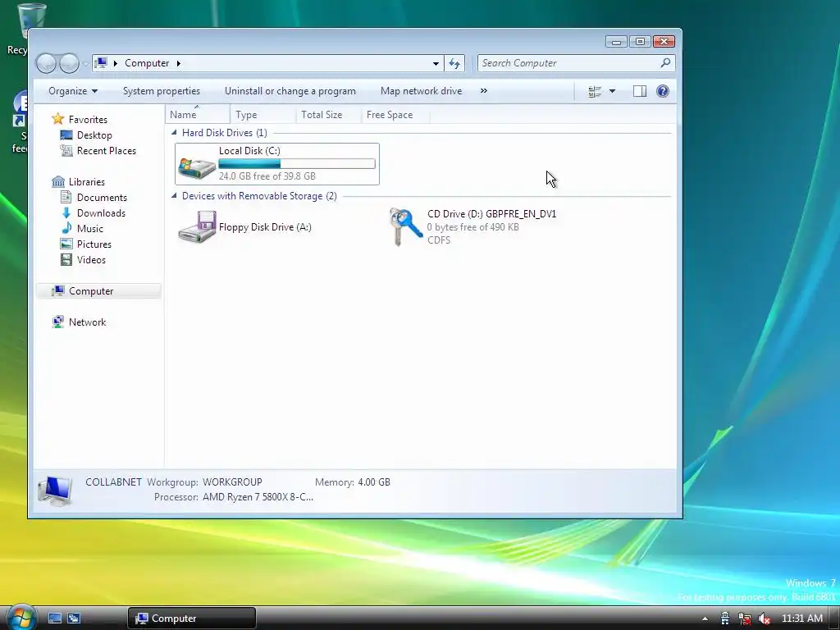Select Computer in the navigation pane
This screenshot has height=630, width=840.
(98, 291)
